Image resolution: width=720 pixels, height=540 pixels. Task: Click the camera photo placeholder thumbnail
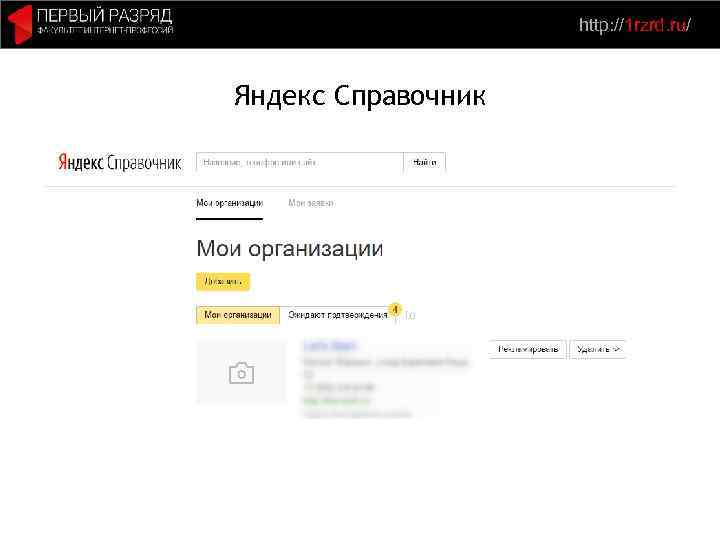coord(242,372)
